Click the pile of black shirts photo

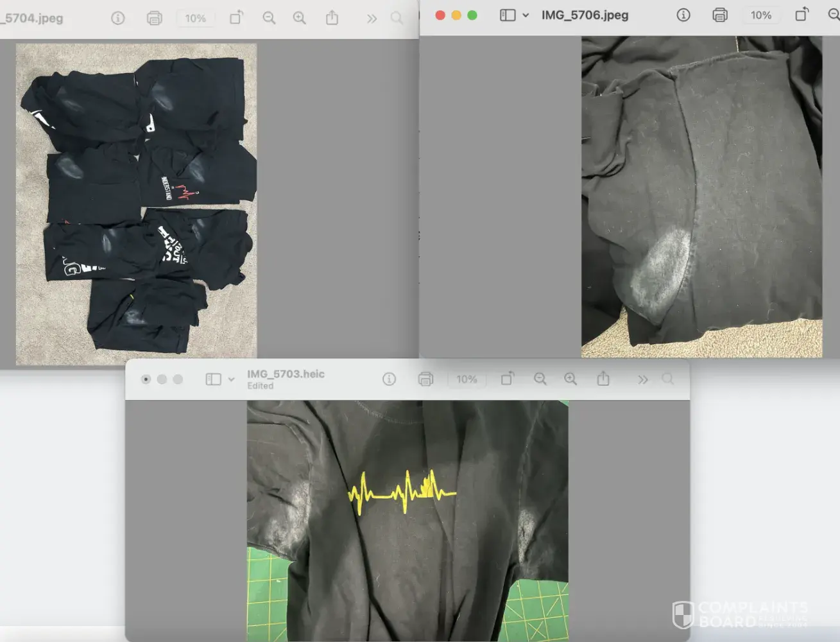coord(136,204)
